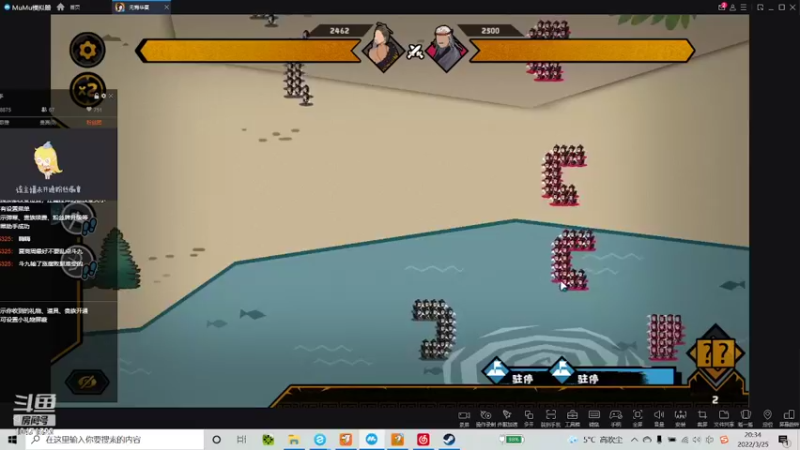
Task: Open the file sharing folder tool
Action: [x=723, y=418]
